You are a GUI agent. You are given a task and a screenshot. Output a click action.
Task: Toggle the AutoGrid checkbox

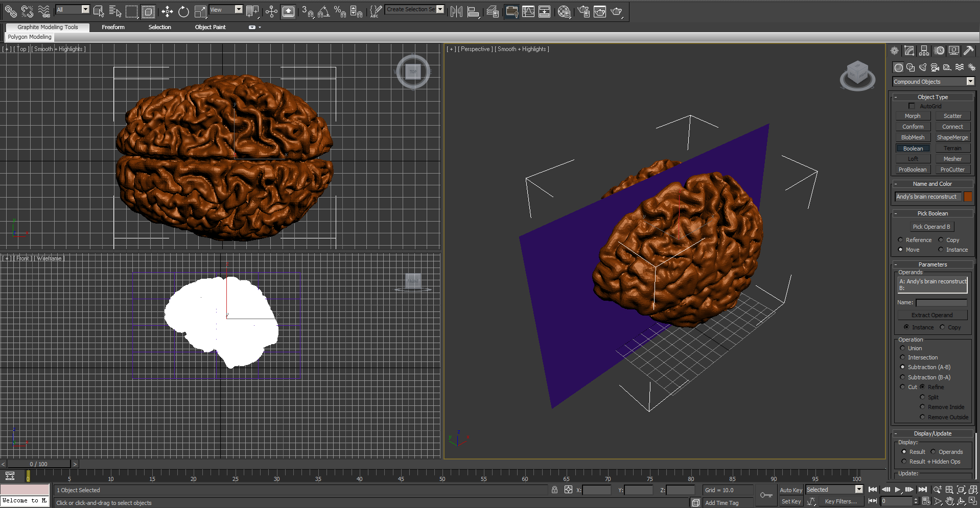912,106
